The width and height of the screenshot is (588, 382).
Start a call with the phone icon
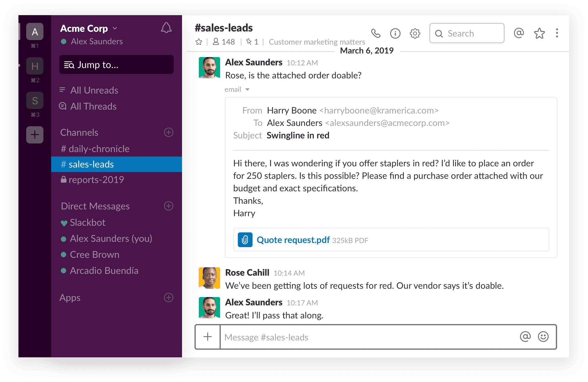pos(376,33)
